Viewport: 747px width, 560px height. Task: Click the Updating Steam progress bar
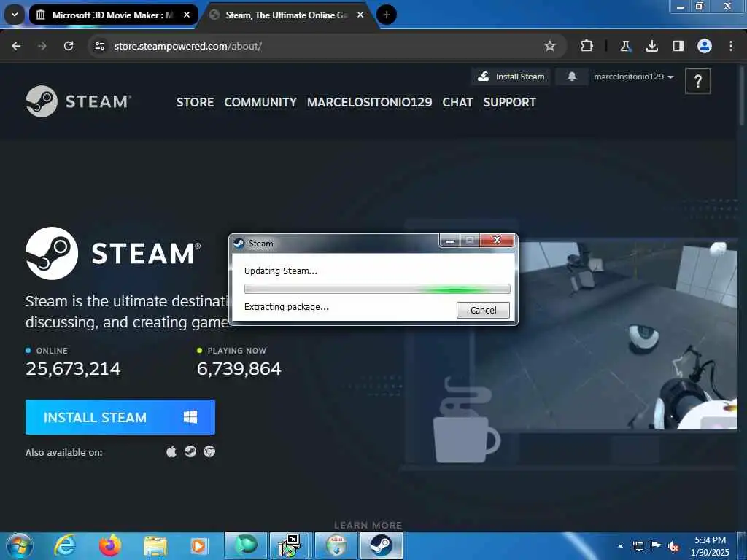(x=377, y=289)
